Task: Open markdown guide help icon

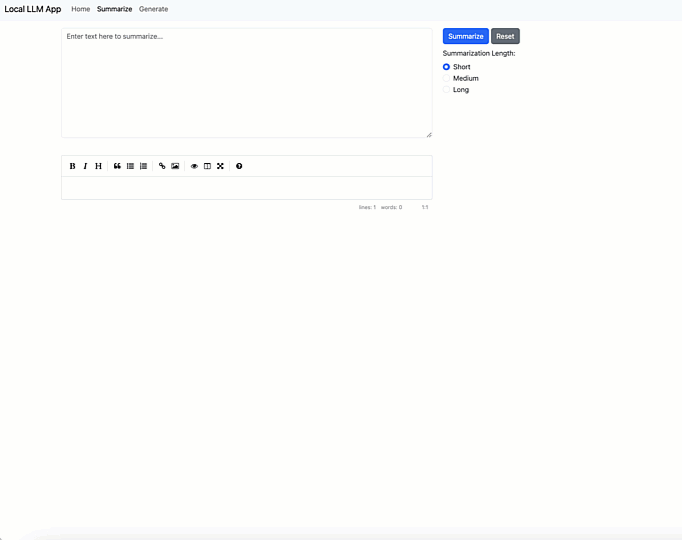Action: pyautogui.click(x=239, y=166)
